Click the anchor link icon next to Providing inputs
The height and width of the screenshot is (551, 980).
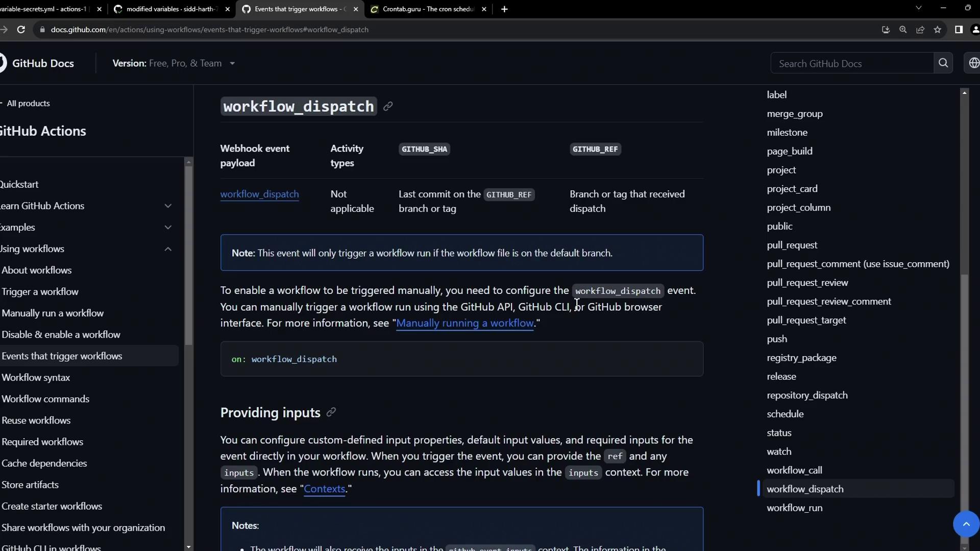click(x=331, y=412)
